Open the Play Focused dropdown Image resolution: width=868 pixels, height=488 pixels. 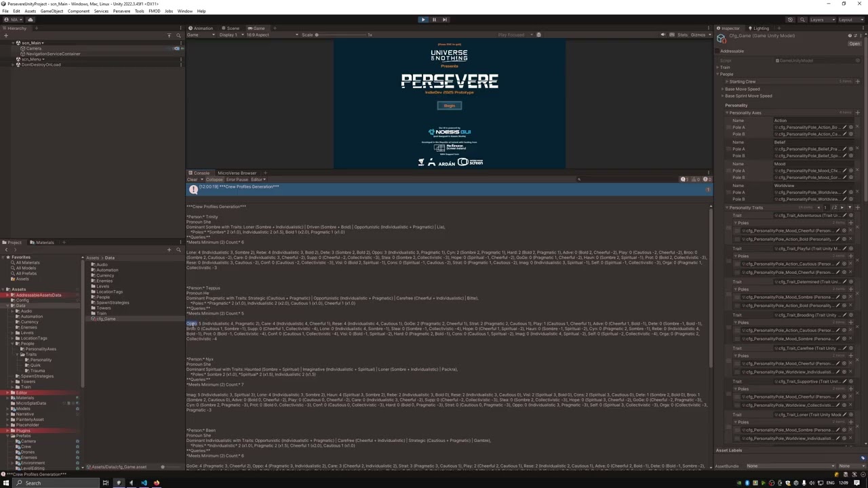coord(515,35)
